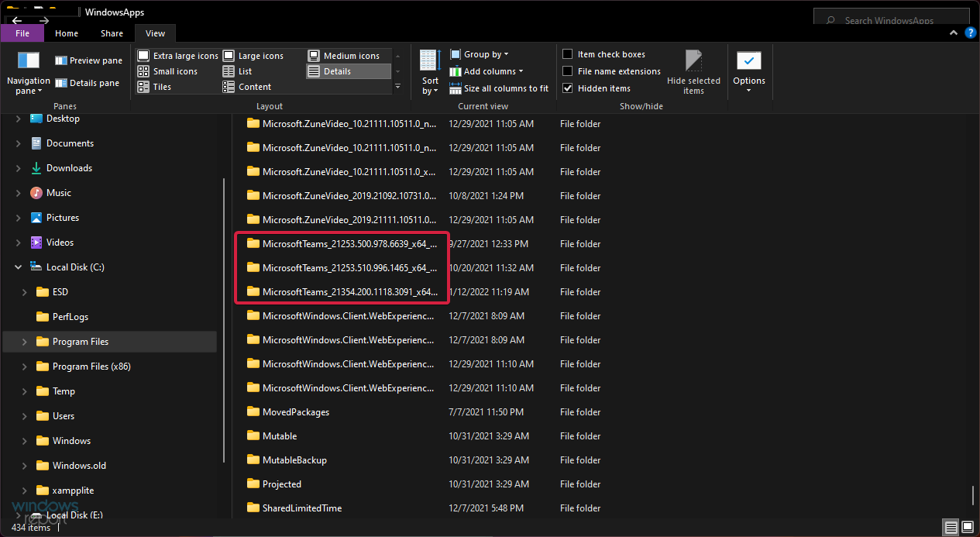Switch to large thumbnails view in status bar
The width and height of the screenshot is (980, 537).
coord(967,527)
